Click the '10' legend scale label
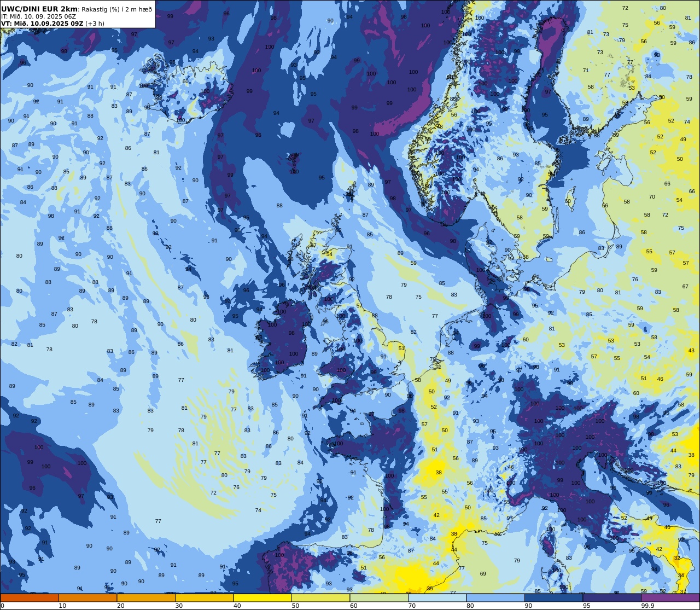The height and width of the screenshot is (610, 700). point(62,606)
